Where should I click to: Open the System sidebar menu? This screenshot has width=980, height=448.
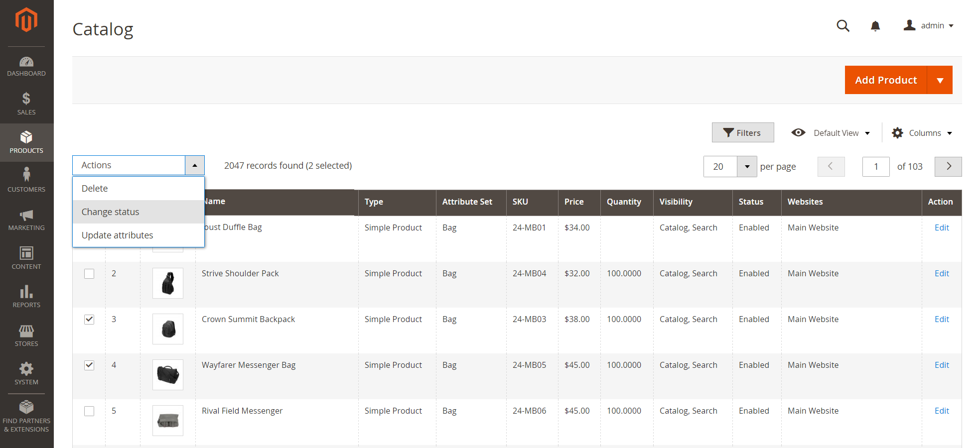[26, 374]
